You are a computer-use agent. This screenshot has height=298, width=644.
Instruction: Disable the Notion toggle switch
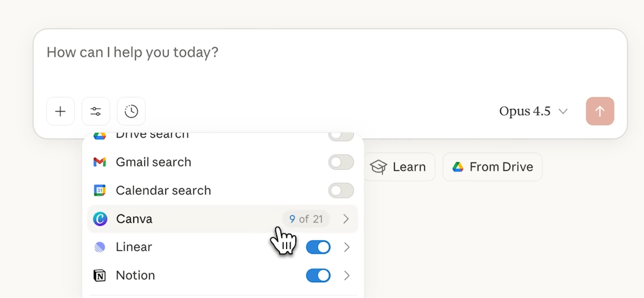tap(318, 276)
